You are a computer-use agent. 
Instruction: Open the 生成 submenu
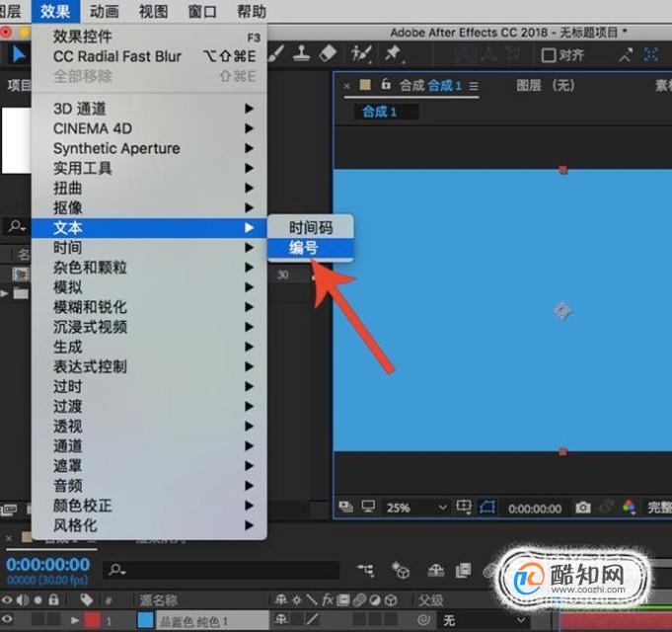point(149,347)
